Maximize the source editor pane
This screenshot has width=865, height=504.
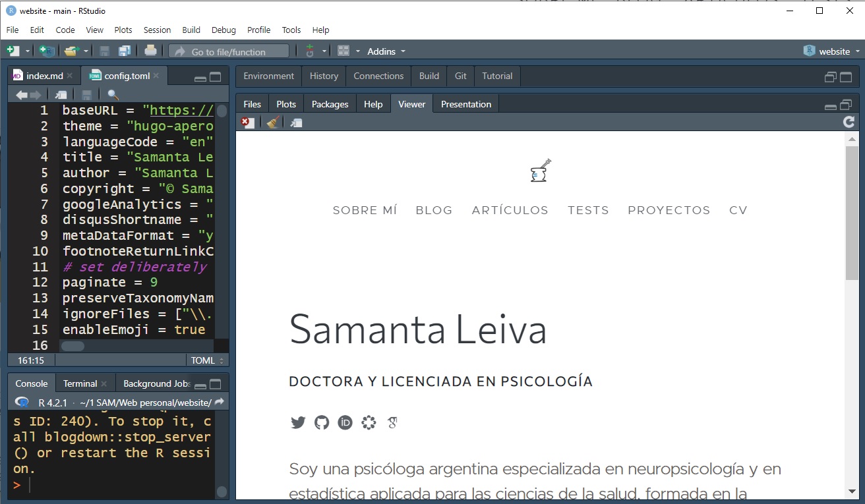click(216, 77)
